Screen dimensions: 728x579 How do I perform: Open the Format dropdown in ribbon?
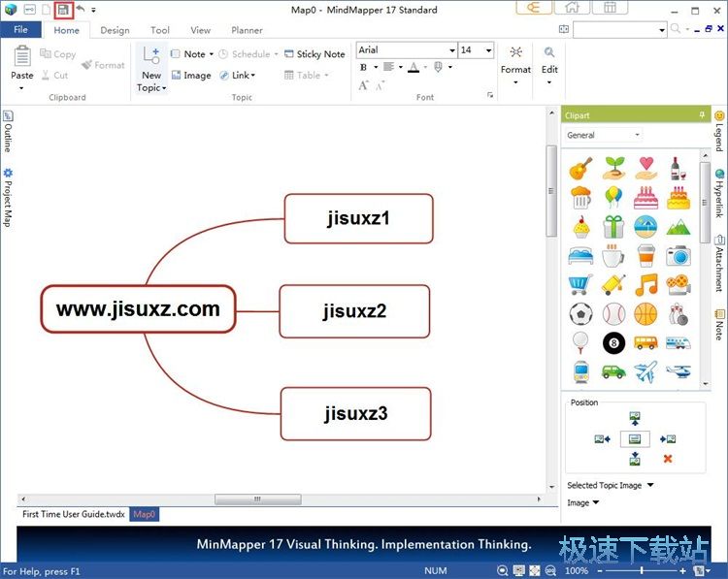(x=515, y=65)
